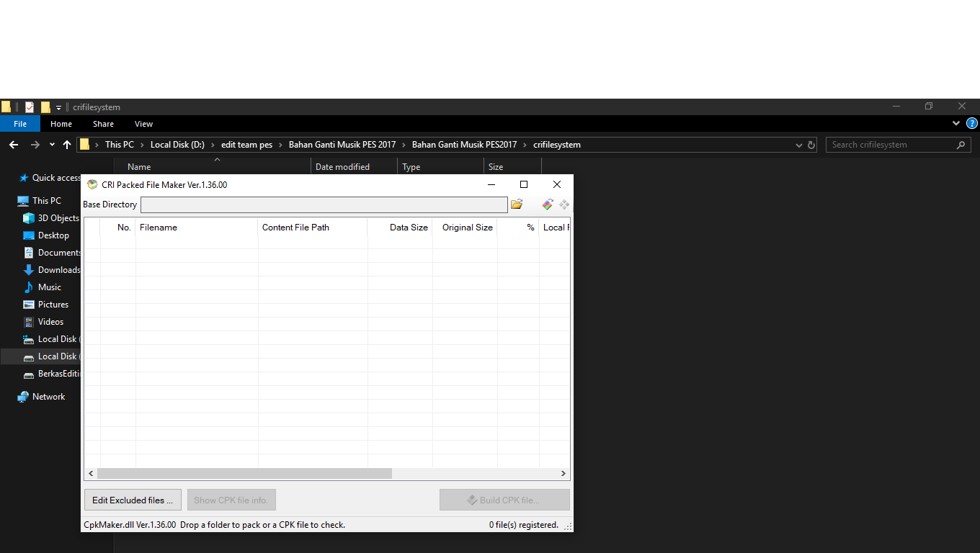
Task: Refresh the Explorer folder view
Action: pyautogui.click(x=811, y=145)
